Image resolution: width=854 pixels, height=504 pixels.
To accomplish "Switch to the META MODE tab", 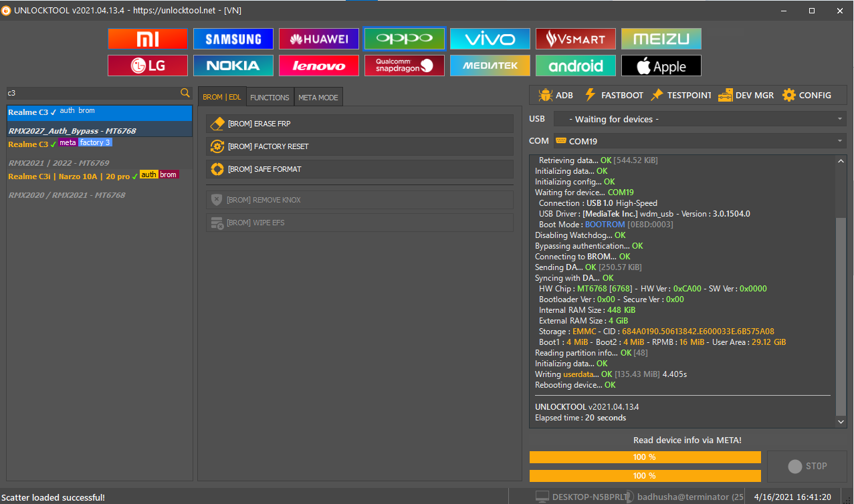I will [x=318, y=98].
